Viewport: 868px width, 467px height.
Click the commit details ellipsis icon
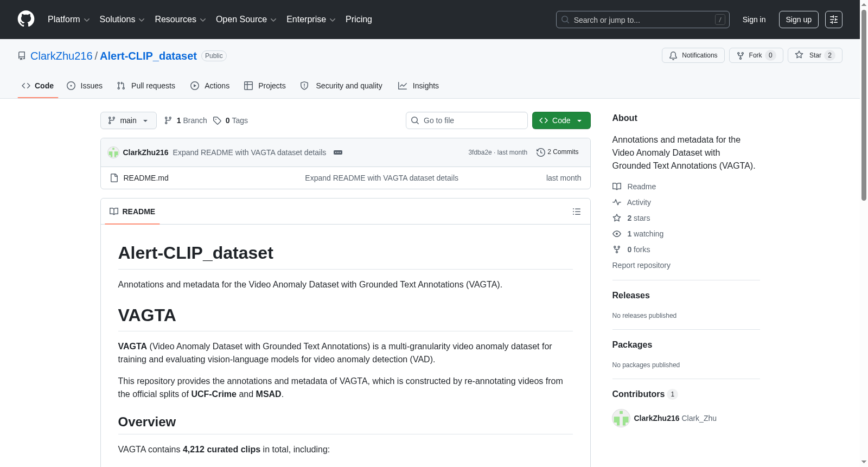tap(338, 152)
